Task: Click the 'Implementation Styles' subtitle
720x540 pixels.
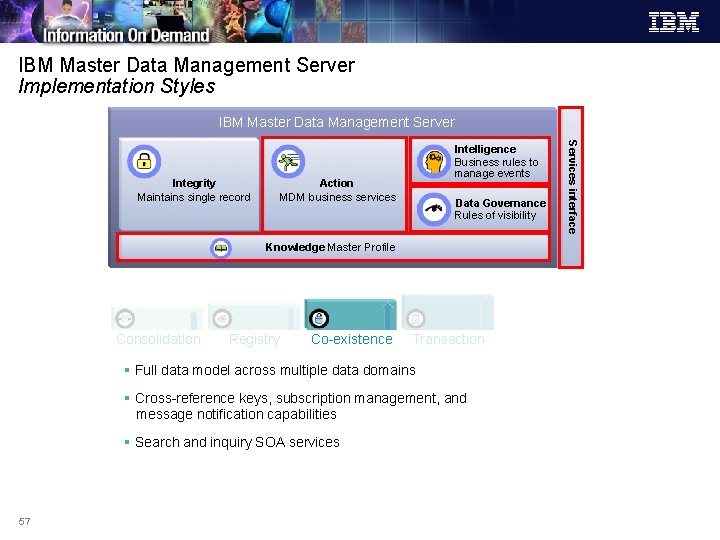Action: click(x=117, y=86)
